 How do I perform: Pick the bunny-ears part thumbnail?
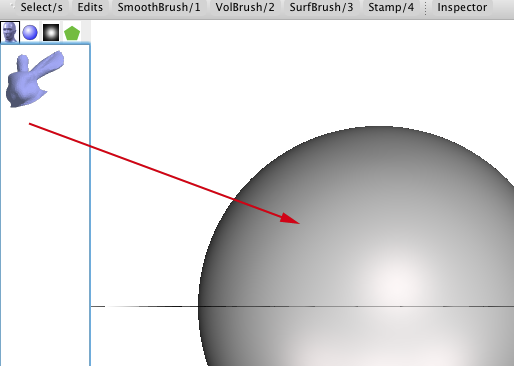(x=35, y=79)
